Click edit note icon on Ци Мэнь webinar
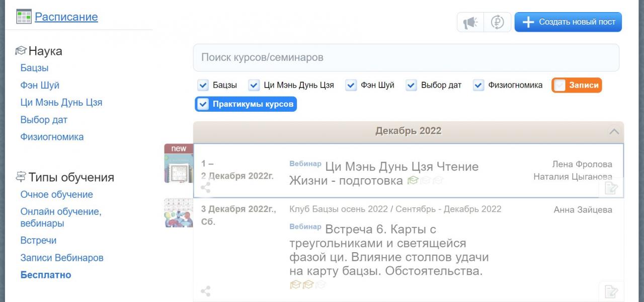This screenshot has width=644, height=302. (611, 188)
